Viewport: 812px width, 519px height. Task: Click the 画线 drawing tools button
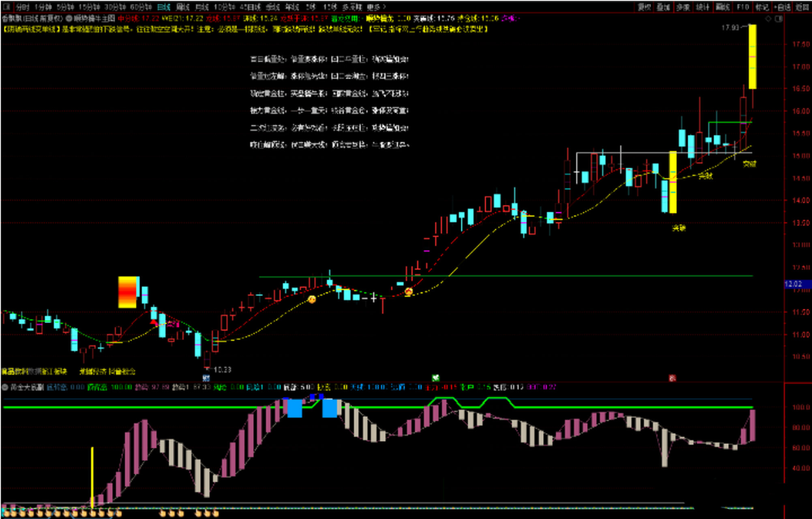[x=722, y=7]
